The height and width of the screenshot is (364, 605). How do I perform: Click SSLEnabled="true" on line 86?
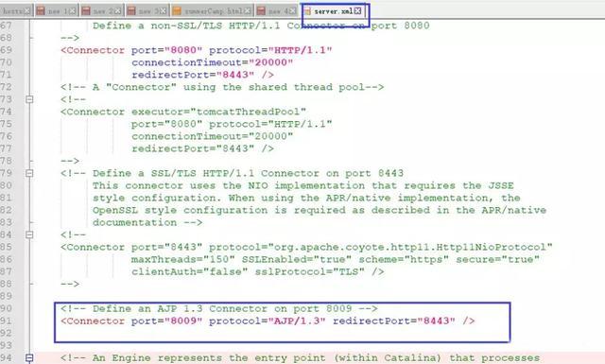pyautogui.click(x=296, y=259)
